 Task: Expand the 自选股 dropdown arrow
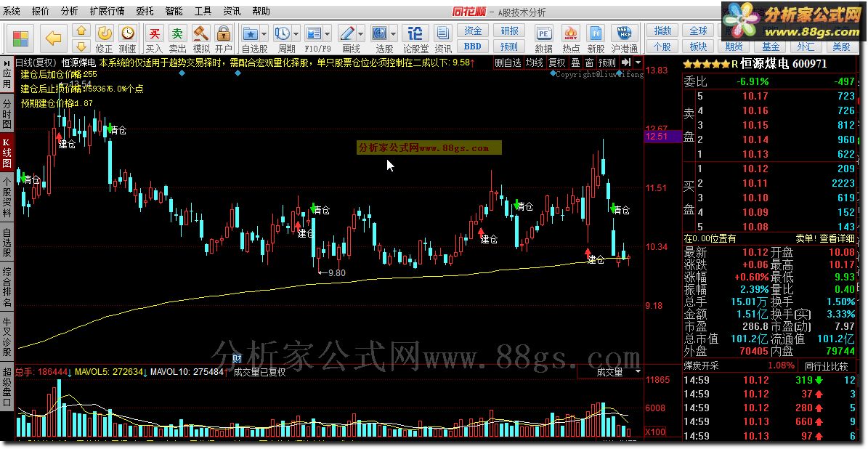[264, 33]
